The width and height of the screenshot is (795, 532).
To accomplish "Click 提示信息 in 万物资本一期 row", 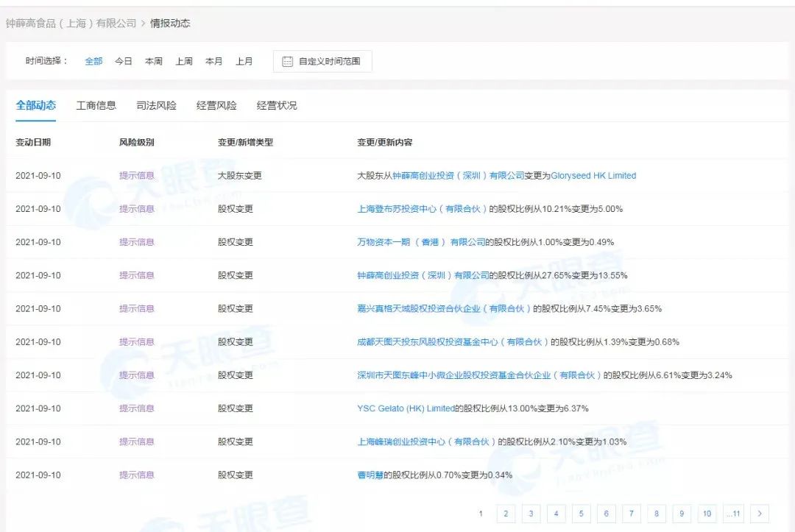I will 137,242.
